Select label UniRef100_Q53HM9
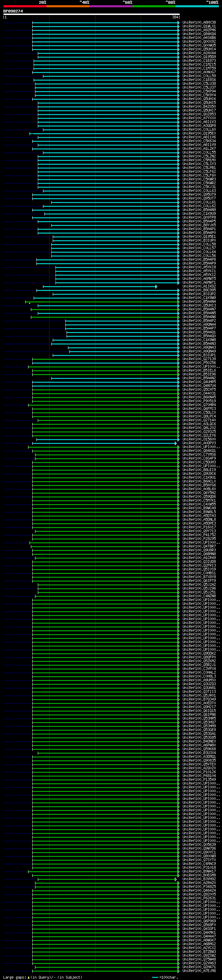 tap(199, 726)
